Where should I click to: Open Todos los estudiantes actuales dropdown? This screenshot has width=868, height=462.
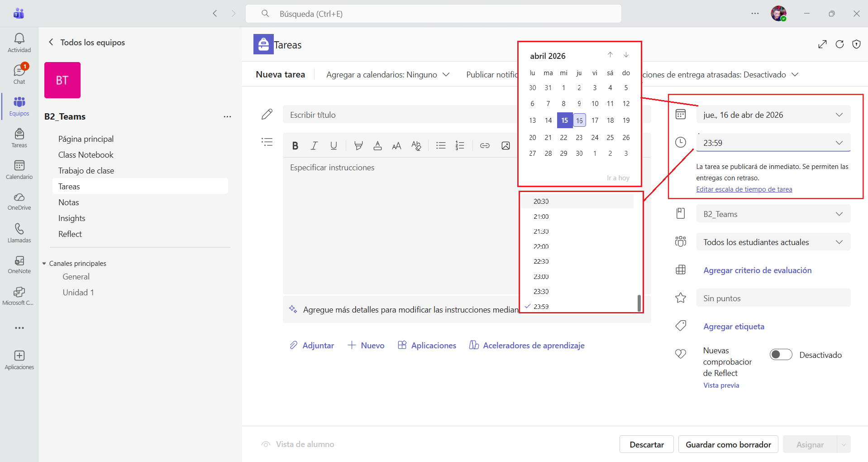(773, 242)
